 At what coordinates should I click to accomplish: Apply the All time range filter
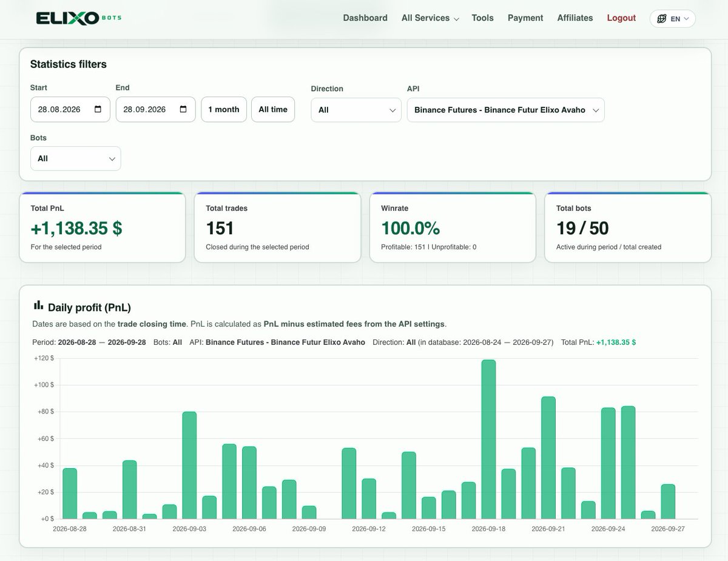[x=273, y=109]
